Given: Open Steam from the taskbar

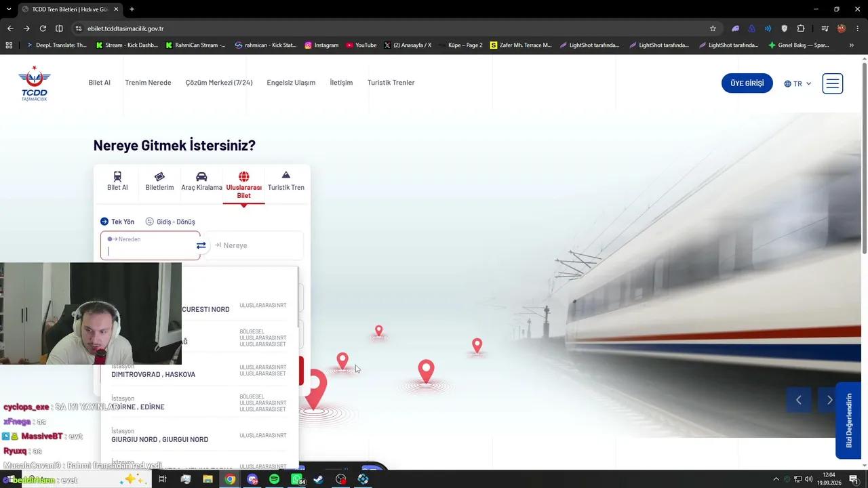Looking at the screenshot, I should click(319, 479).
